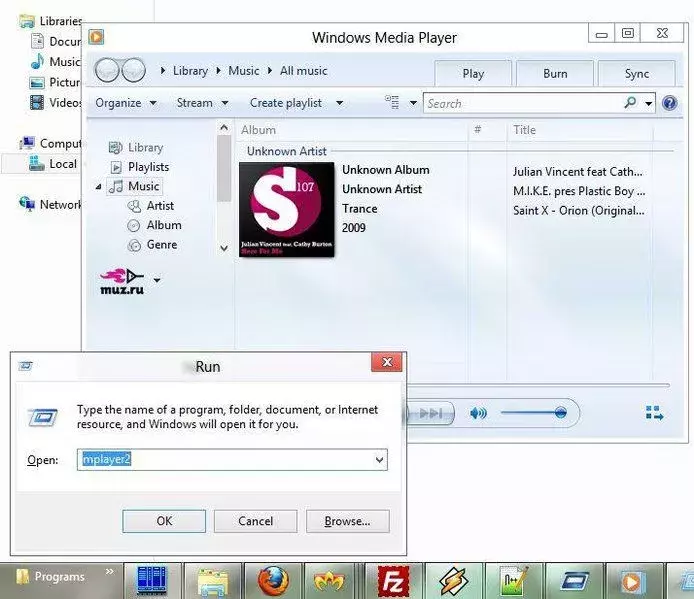Click the Library icon in the navigation pane
This screenshot has height=599, width=694.
[116, 147]
